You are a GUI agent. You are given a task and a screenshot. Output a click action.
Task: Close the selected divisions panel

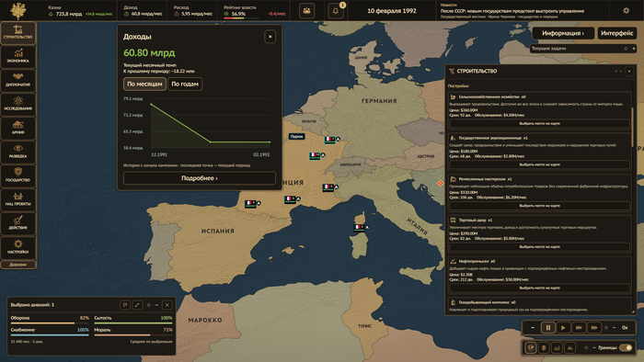167,305
